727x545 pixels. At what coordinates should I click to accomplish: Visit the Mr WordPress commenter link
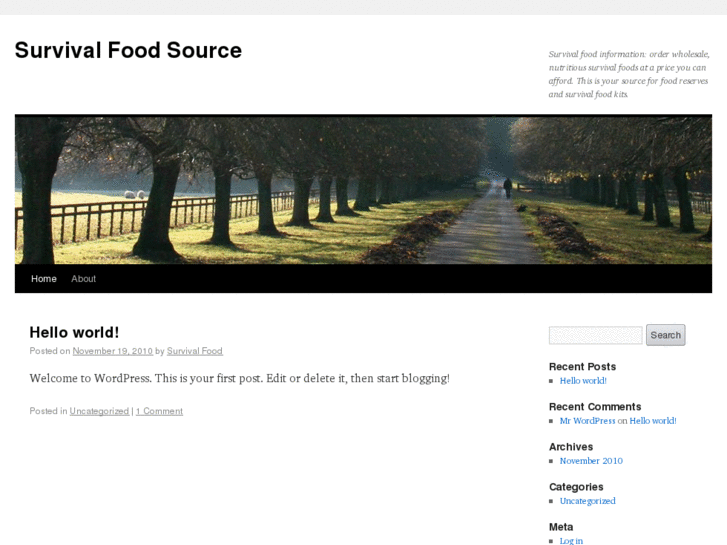[587, 421]
